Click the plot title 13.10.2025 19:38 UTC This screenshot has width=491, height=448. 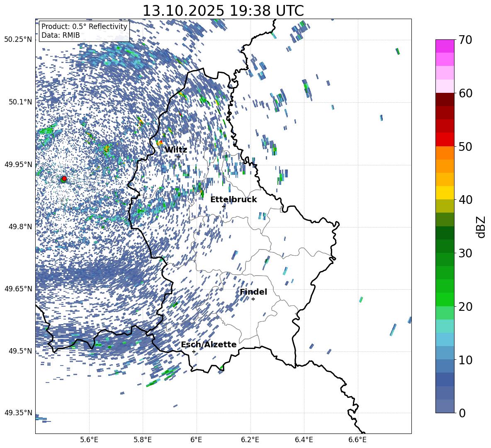coord(223,11)
